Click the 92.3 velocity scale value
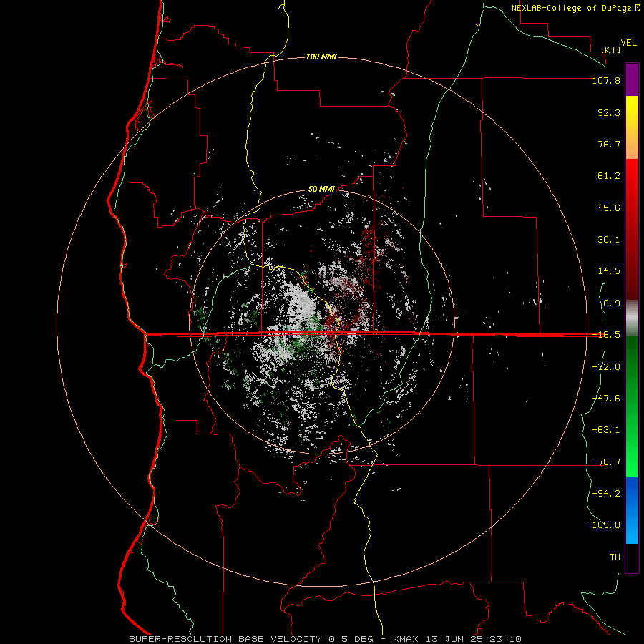Image resolution: width=644 pixels, height=644 pixels. tap(609, 112)
